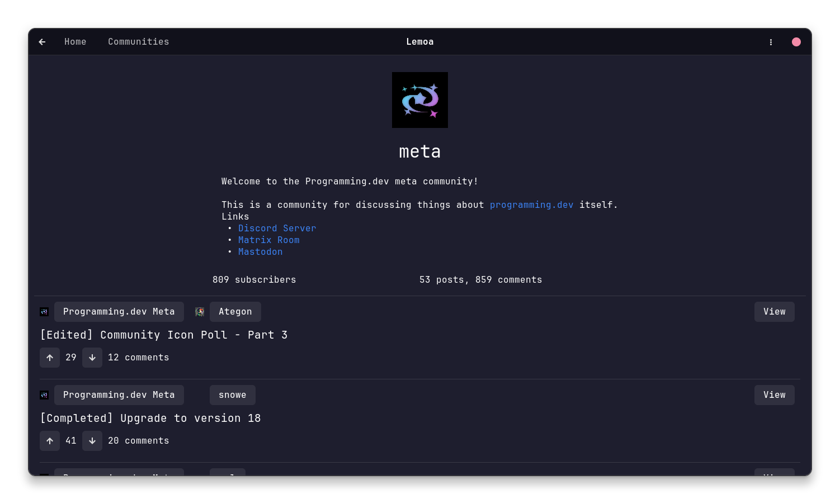Click community icon beside first Programming.dev Meta
Viewport: 840px width, 504px height.
(44, 312)
